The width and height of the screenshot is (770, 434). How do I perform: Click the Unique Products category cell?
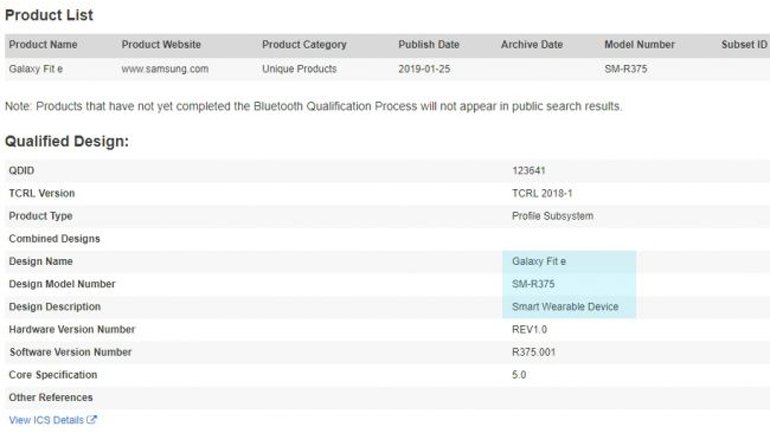tap(299, 69)
